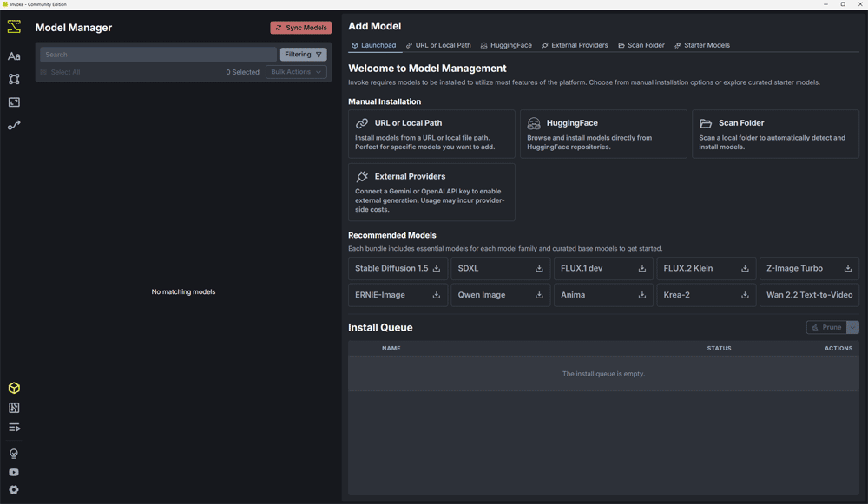868x504 pixels.
Task: Click download icon on ERNIE-Image bundle
Action: pos(437,295)
